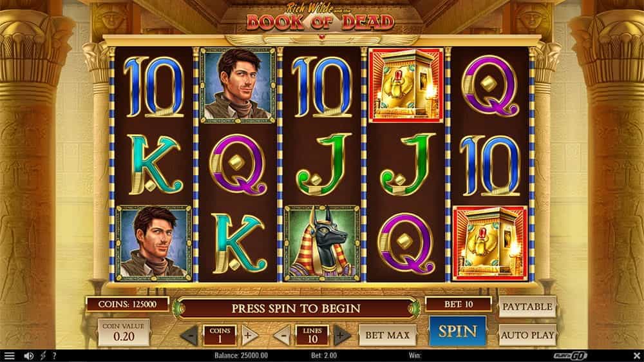Decrease coins with the left arrow
The image size is (644, 362).
coord(189,336)
